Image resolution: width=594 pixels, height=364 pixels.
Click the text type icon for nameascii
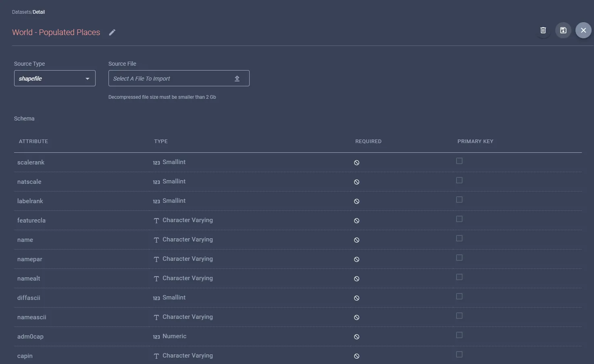tap(156, 318)
